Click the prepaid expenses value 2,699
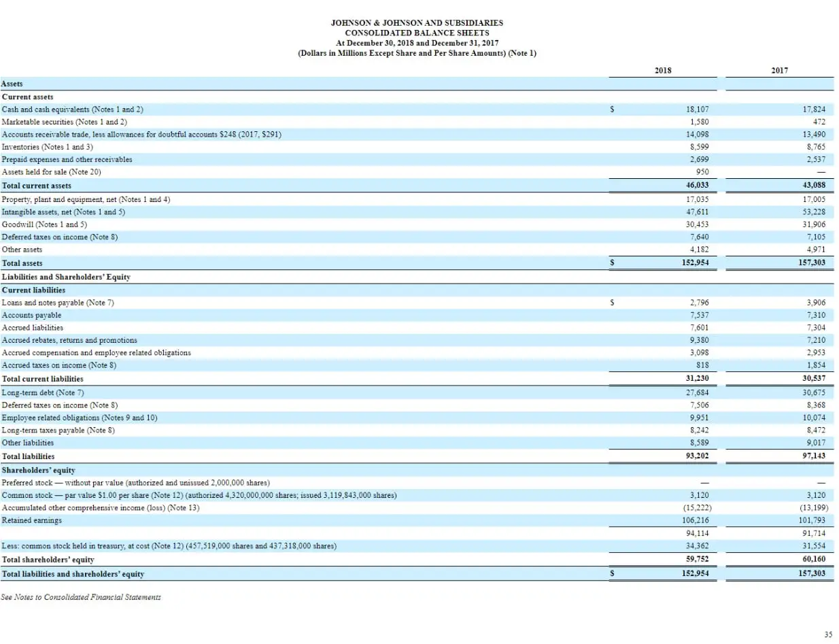This screenshot has height=644, width=839. click(700, 159)
